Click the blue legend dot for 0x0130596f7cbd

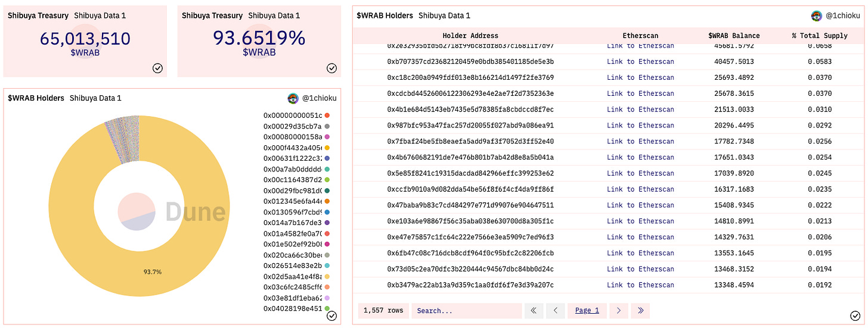328,212
